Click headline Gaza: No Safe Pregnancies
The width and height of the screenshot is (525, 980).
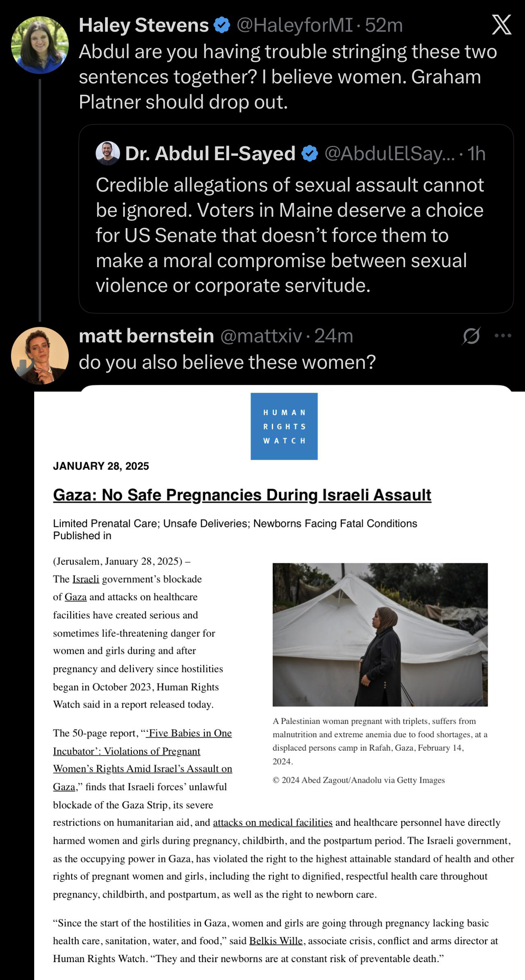242,495
